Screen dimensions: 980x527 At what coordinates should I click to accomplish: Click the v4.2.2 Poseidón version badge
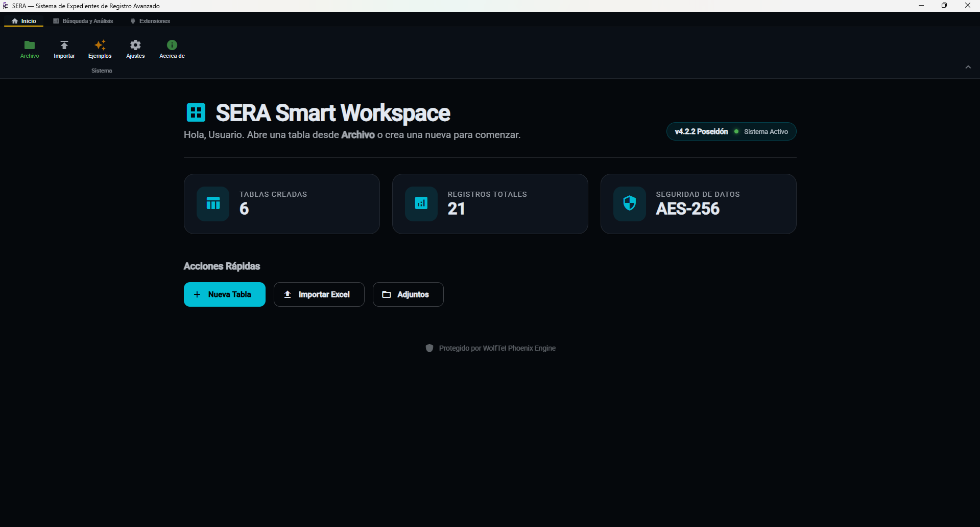[701, 131]
